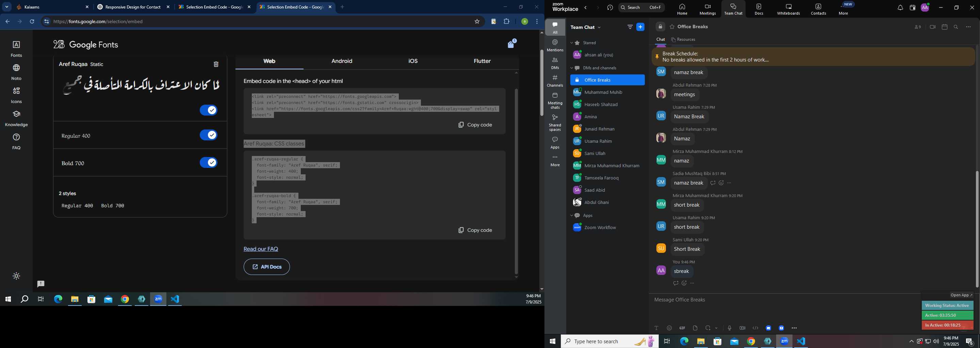This screenshot has height=348, width=980.
Task: Insert a code snippet in Zoom chat
Action: [x=755, y=328]
